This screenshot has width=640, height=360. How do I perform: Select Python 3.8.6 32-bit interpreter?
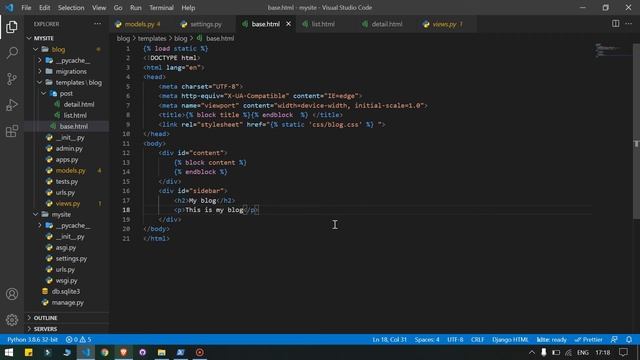(32, 340)
